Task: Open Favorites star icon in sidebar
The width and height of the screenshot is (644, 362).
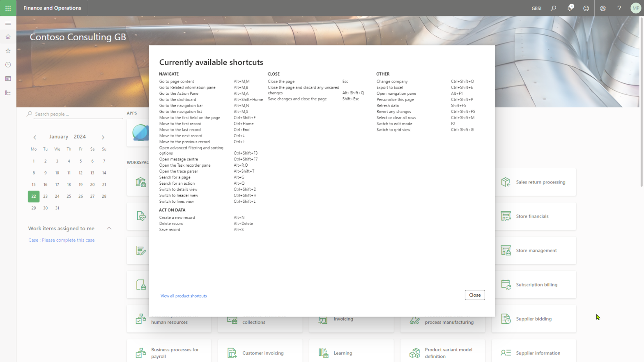Action: tap(8, 51)
